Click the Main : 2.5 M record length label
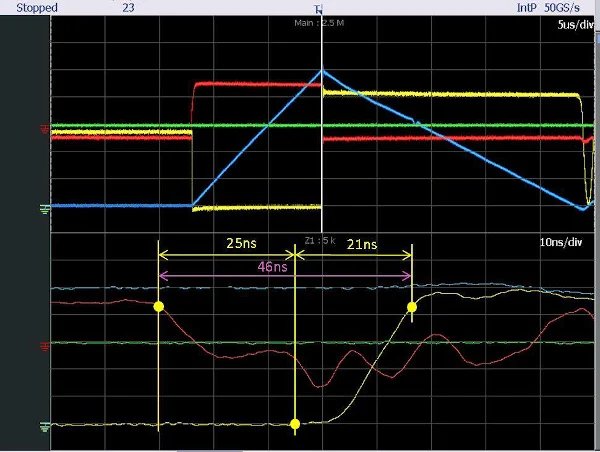The height and width of the screenshot is (452, 600). click(x=320, y=22)
